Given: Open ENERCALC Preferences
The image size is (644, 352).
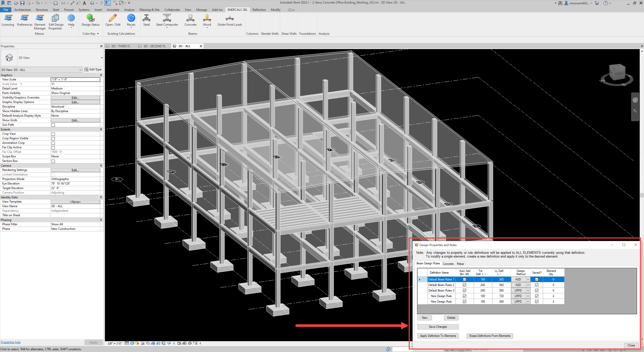Looking at the screenshot, I should pyautogui.click(x=24, y=20).
